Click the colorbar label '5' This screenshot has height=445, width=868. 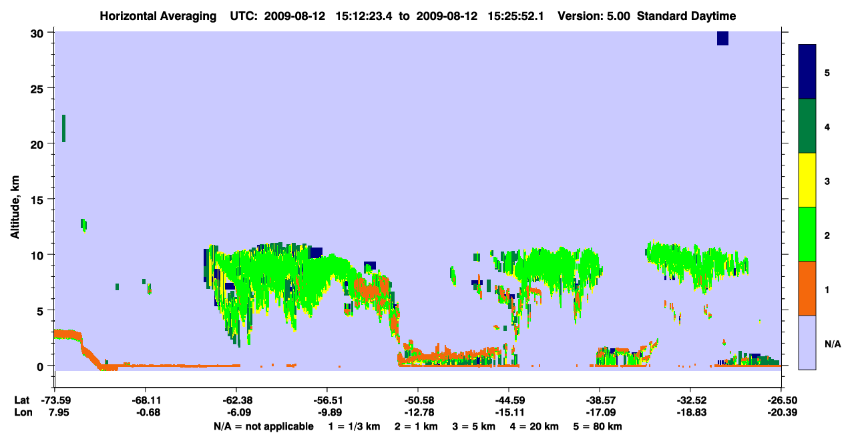click(827, 72)
